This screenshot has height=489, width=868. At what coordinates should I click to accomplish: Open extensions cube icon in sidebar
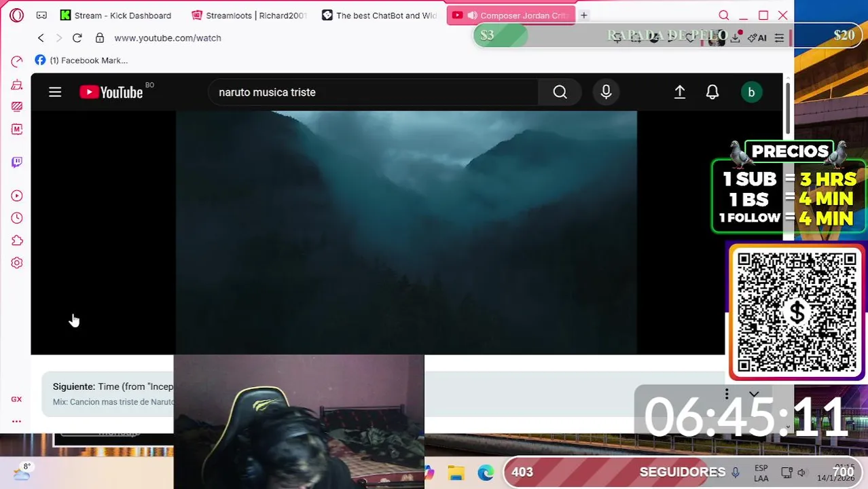(x=17, y=240)
